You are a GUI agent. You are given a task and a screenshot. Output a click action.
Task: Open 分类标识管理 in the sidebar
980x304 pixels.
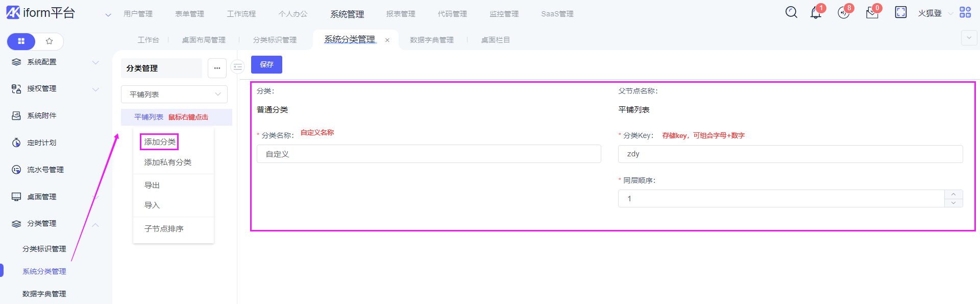point(44,249)
